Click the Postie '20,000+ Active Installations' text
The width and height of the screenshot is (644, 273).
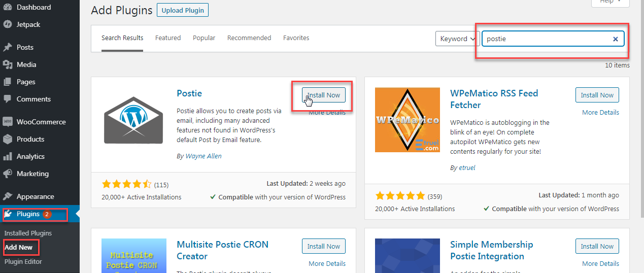(x=142, y=197)
